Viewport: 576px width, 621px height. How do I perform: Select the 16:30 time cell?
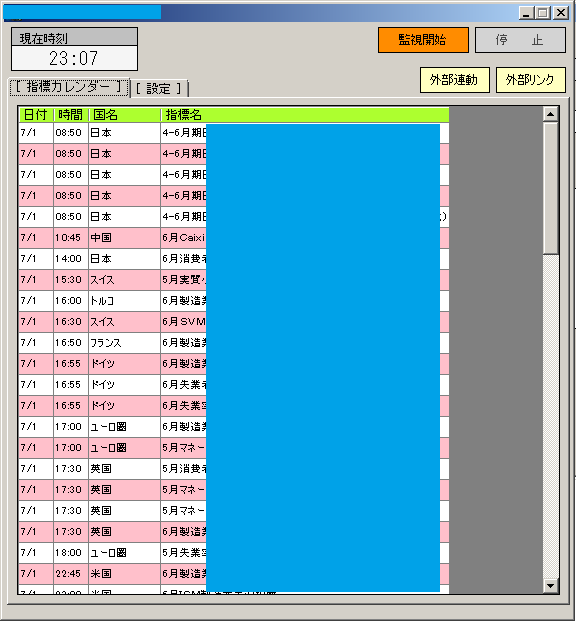tap(71, 322)
